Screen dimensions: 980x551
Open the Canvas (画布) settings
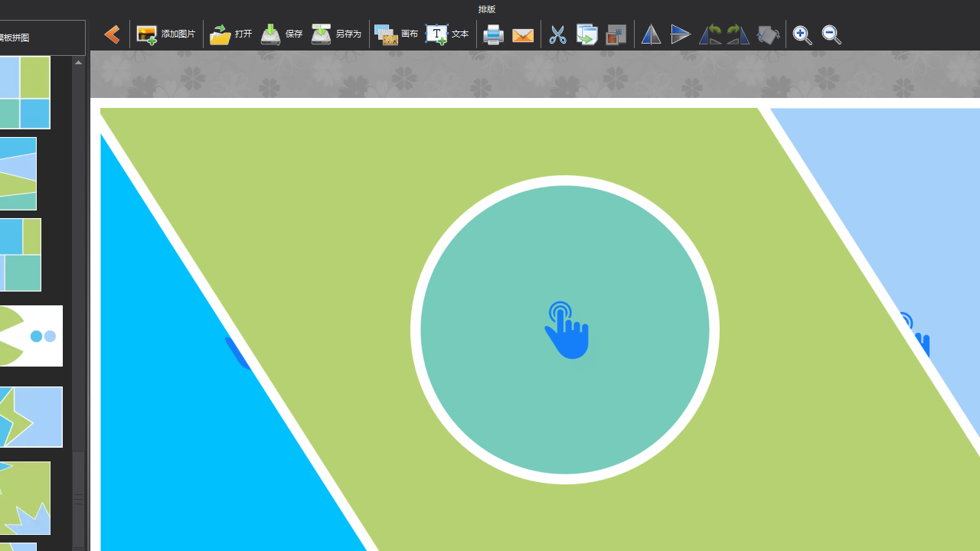[397, 34]
